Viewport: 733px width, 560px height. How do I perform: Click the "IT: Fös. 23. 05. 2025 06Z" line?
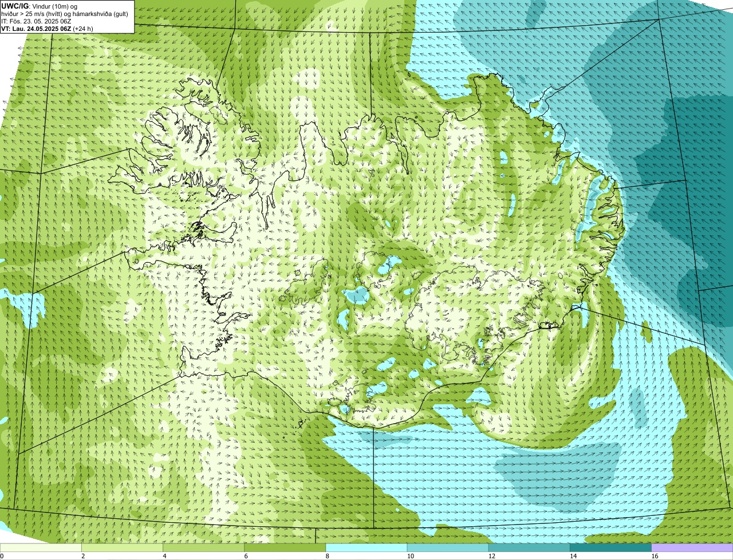point(36,21)
